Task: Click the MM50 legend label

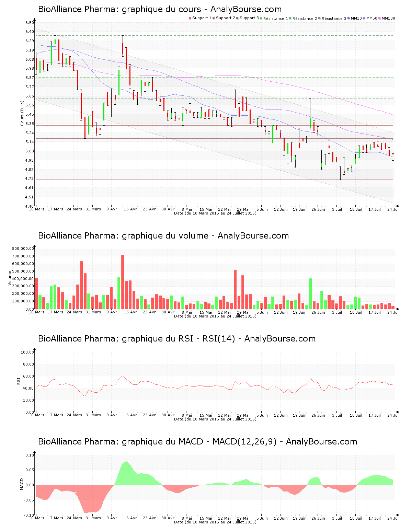Action: coord(372,18)
